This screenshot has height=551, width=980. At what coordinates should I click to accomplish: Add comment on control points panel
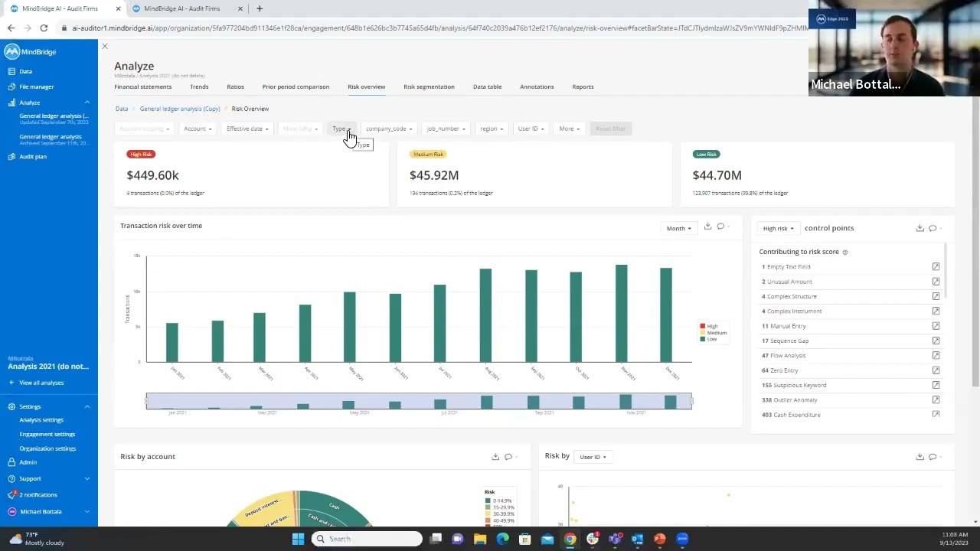(x=933, y=228)
